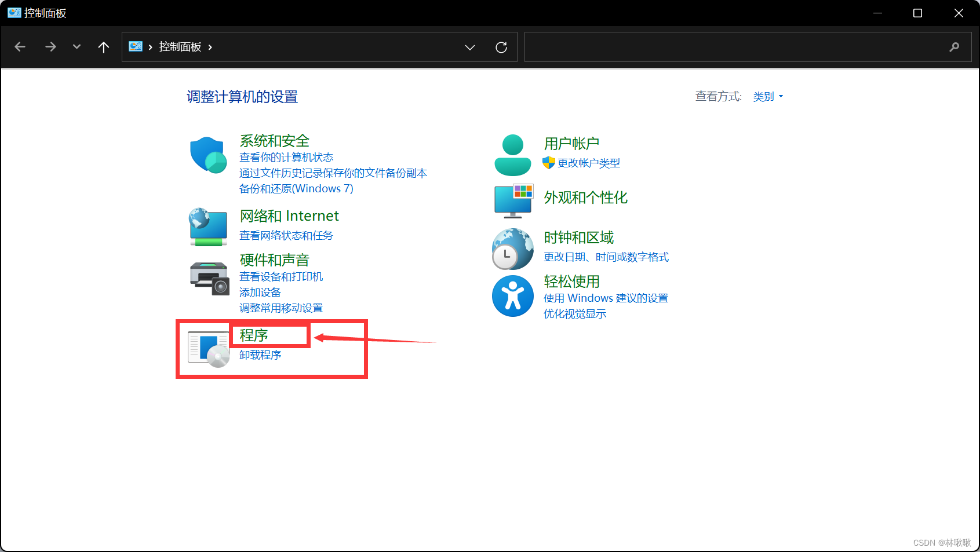Click 控制面板 breadcrumb in address bar
The image size is (980, 552).
(180, 46)
